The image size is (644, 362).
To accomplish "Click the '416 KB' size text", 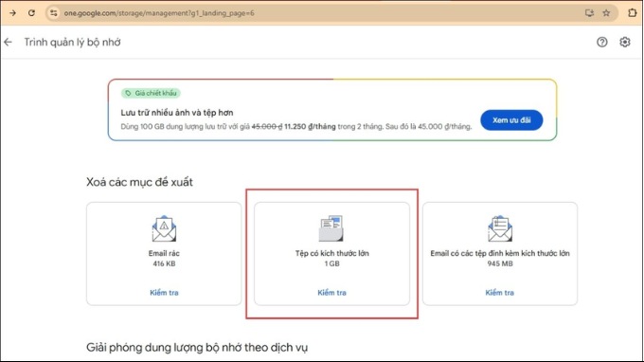I will click(164, 263).
